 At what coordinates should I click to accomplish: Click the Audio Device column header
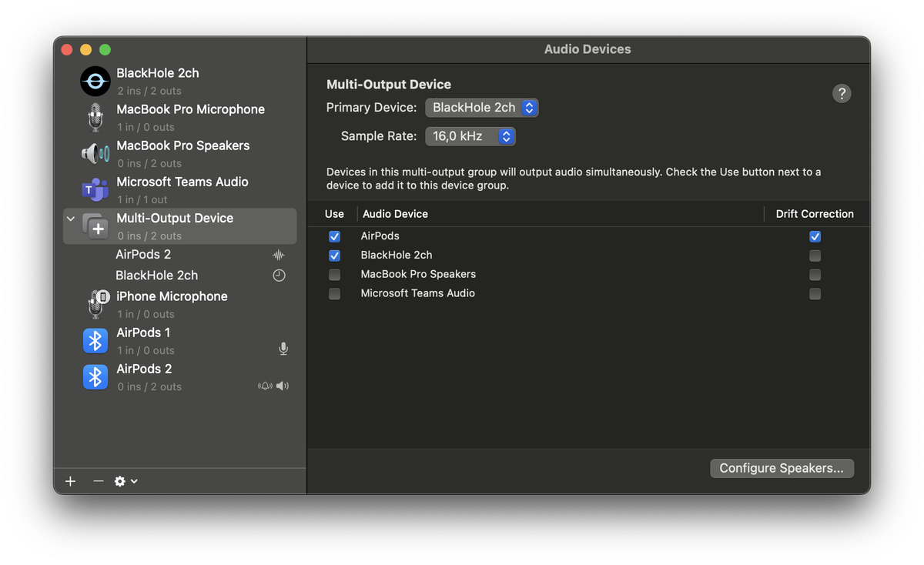[395, 214]
